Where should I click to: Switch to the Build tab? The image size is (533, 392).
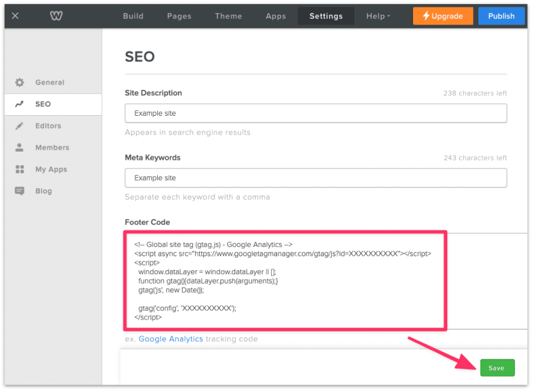[133, 15]
